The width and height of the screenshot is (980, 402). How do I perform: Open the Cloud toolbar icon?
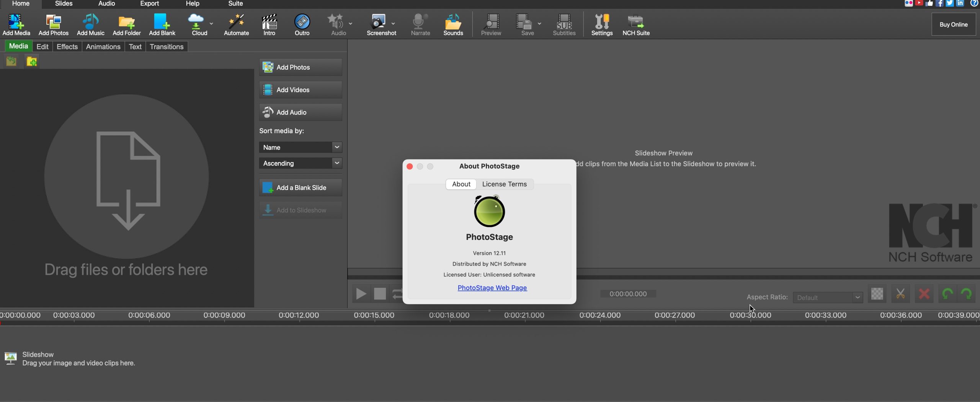[x=196, y=25]
